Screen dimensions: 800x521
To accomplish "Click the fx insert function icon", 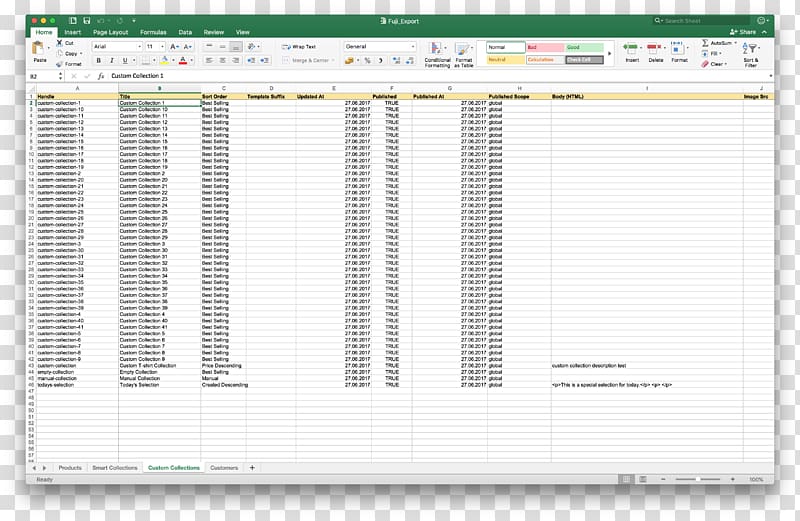I will (101, 76).
